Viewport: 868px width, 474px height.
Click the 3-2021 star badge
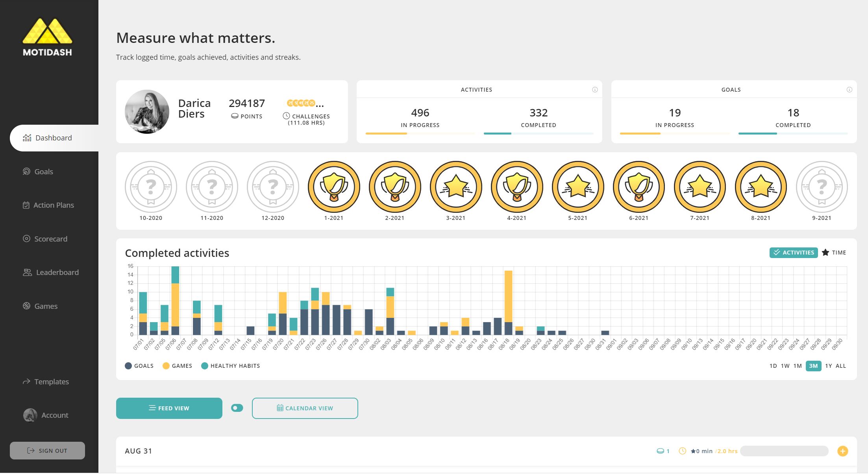(456, 187)
